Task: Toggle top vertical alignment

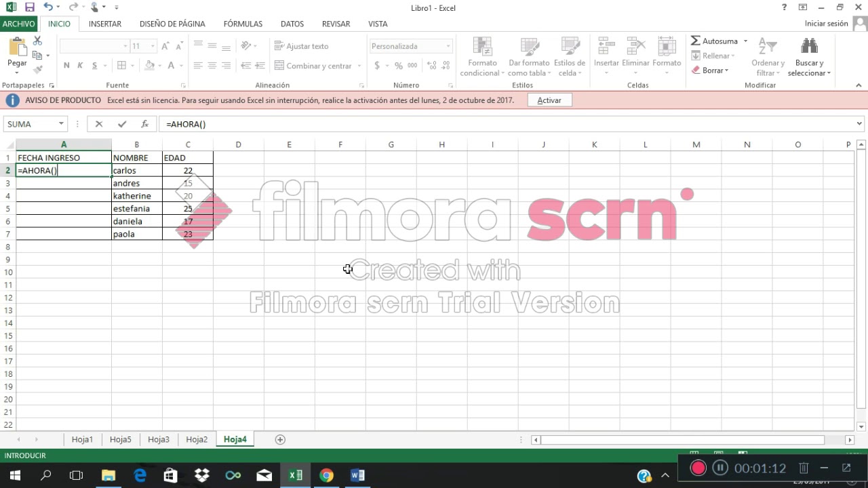Action: pos(198,45)
